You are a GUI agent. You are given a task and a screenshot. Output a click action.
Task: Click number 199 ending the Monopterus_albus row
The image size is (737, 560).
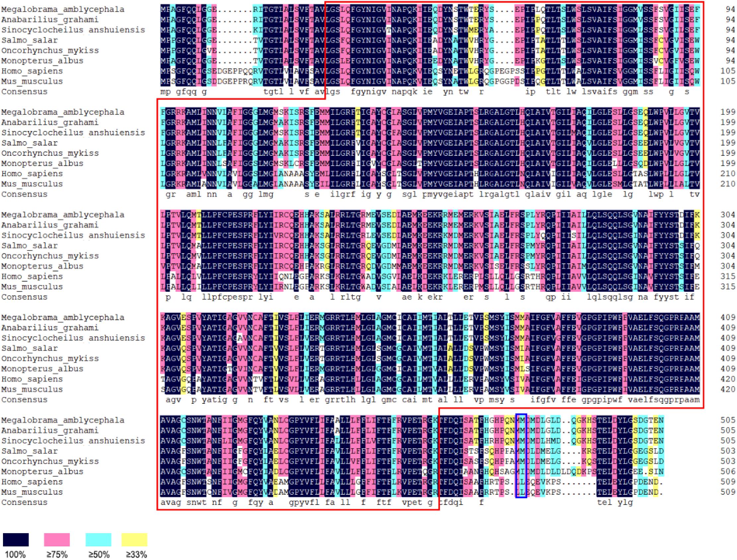click(728, 163)
